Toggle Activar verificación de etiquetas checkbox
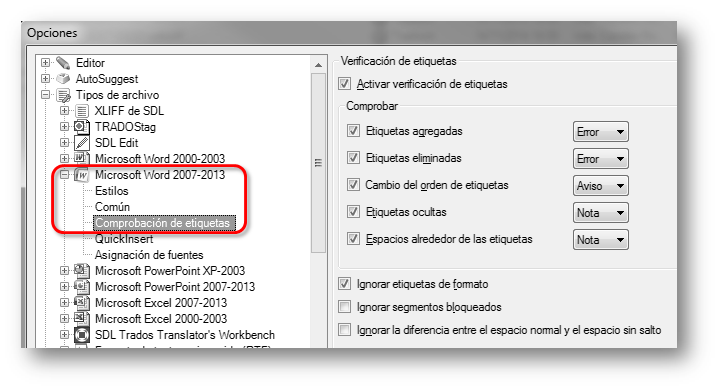The height and width of the screenshot is (390, 719). pos(344,84)
